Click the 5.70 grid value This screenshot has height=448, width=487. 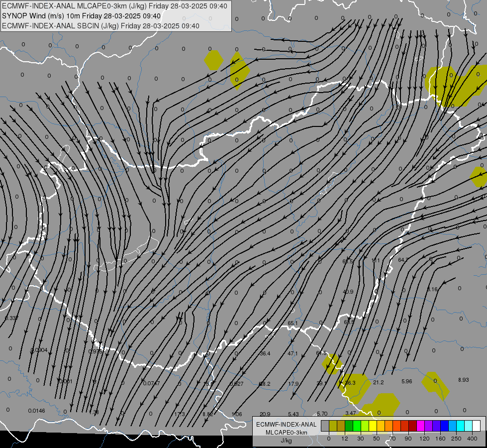(x=322, y=414)
